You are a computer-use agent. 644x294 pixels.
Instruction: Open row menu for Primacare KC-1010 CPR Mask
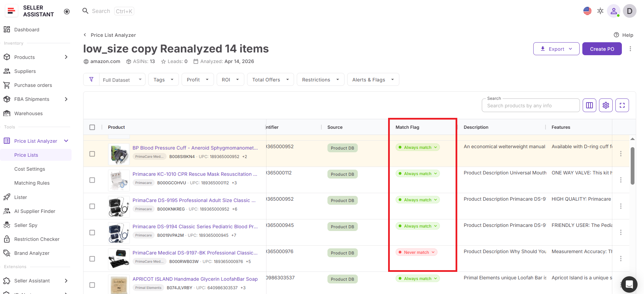(x=621, y=180)
